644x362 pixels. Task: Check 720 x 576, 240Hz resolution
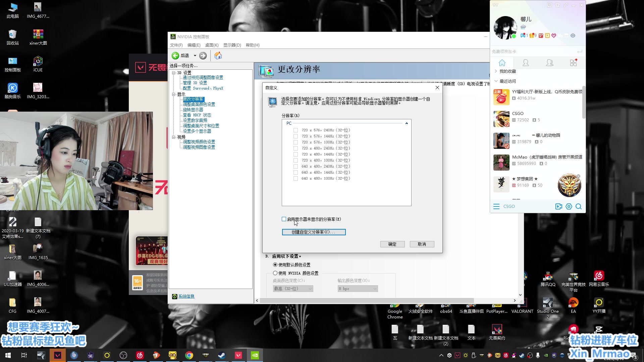[x=296, y=130]
